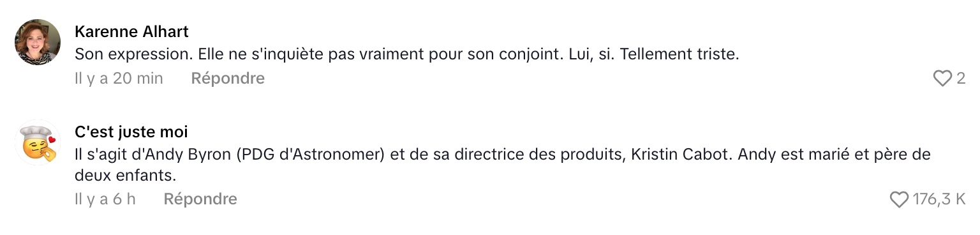
Task: Like the comment with 176,3 K likes
Action: [898, 200]
